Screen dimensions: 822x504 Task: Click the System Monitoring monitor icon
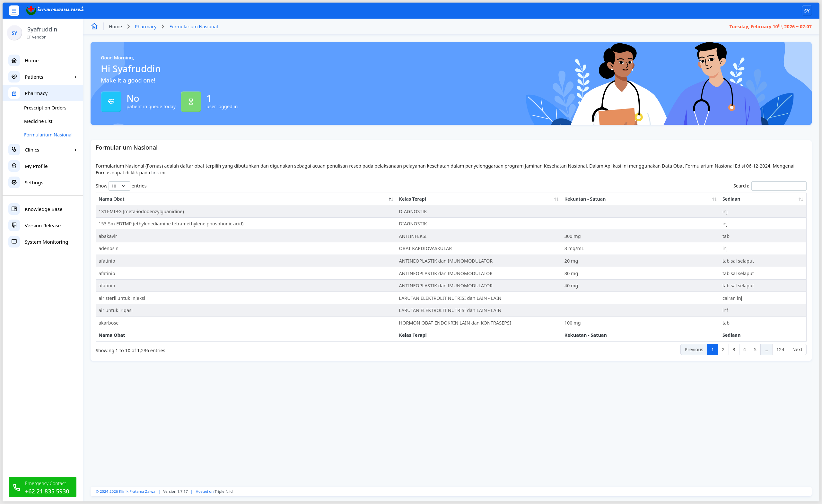[x=14, y=241]
